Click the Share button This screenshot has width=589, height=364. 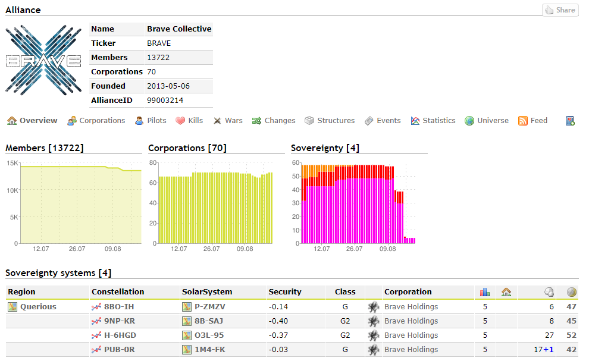click(x=560, y=10)
